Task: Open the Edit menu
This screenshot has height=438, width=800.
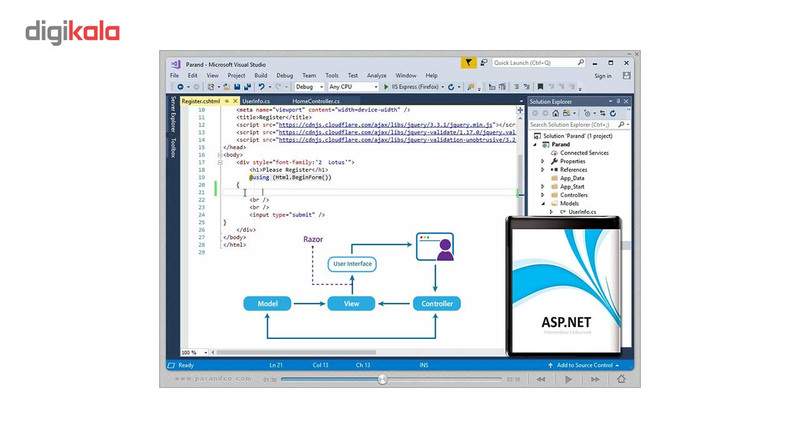Action: point(192,76)
